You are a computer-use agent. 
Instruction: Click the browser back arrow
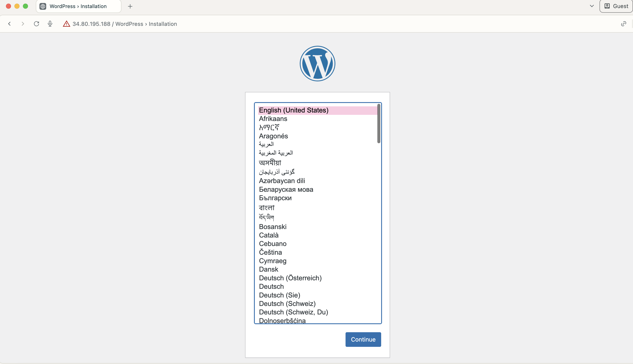[x=10, y=24]
